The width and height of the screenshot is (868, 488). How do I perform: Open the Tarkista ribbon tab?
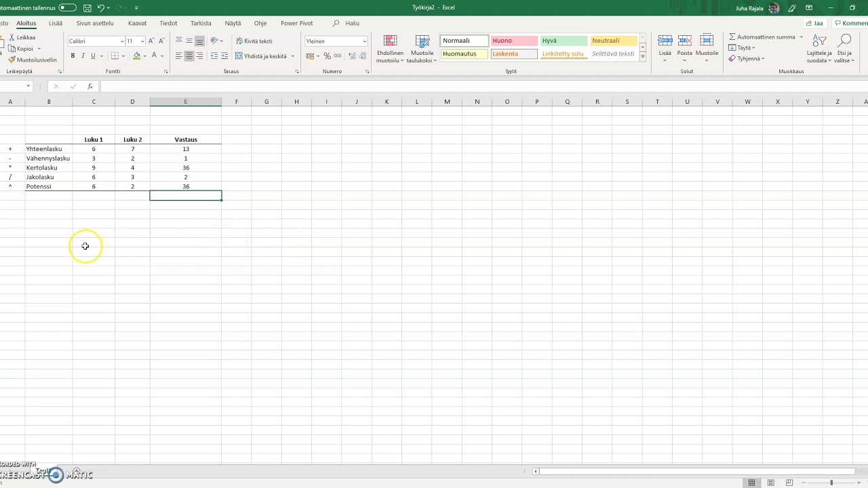pos(201,23)
